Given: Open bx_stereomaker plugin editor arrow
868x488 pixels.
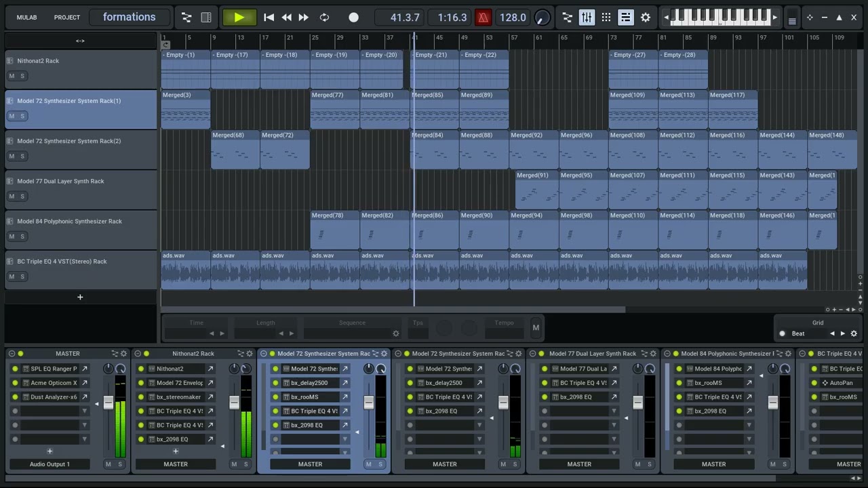Looking at the screenshot, I should pos(210,397).
